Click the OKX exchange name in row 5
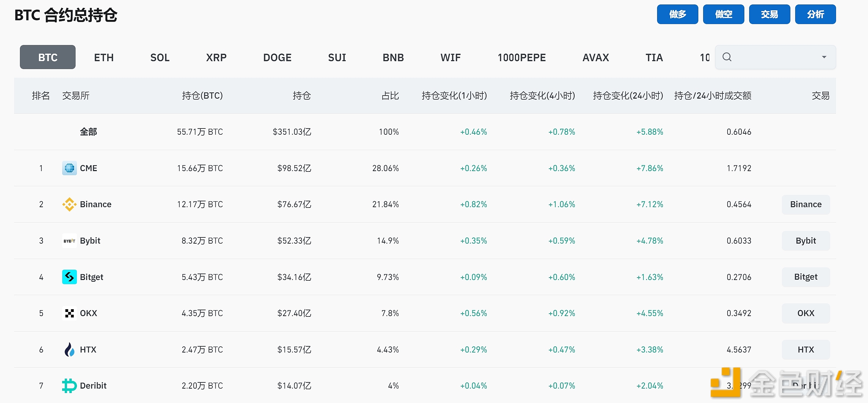This screenshot has height=403, width=868. pos(89,313)
